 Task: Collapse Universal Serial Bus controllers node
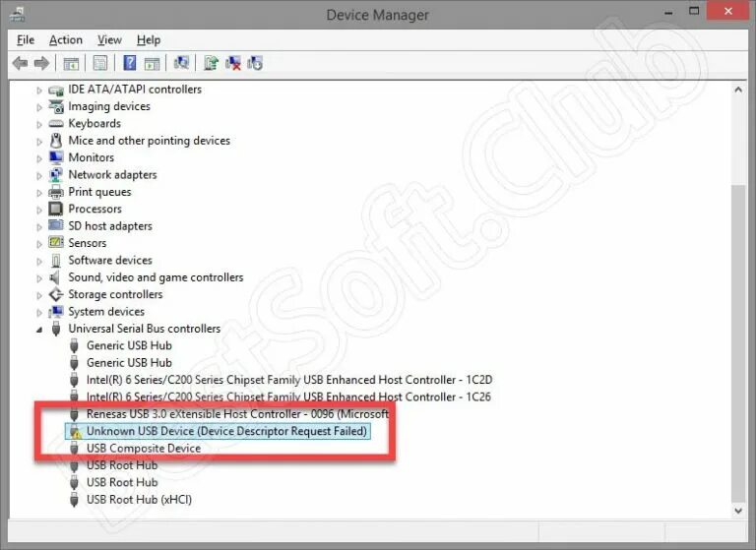coord(39,330)
